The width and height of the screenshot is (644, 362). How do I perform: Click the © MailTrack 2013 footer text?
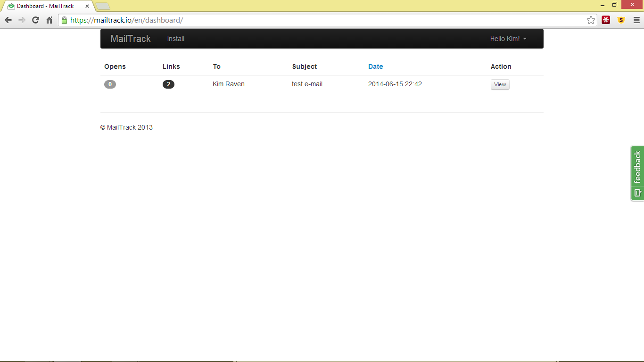(x=126, y=127)
